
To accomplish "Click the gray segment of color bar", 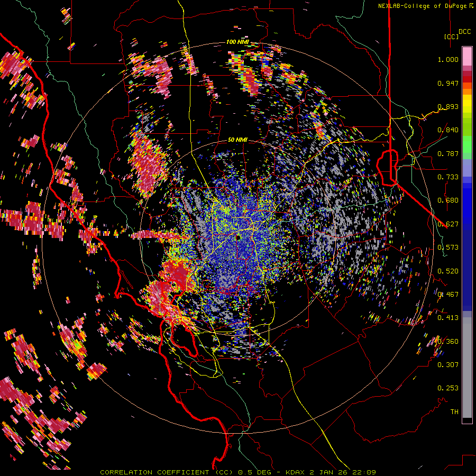I will tap(467, 368).
